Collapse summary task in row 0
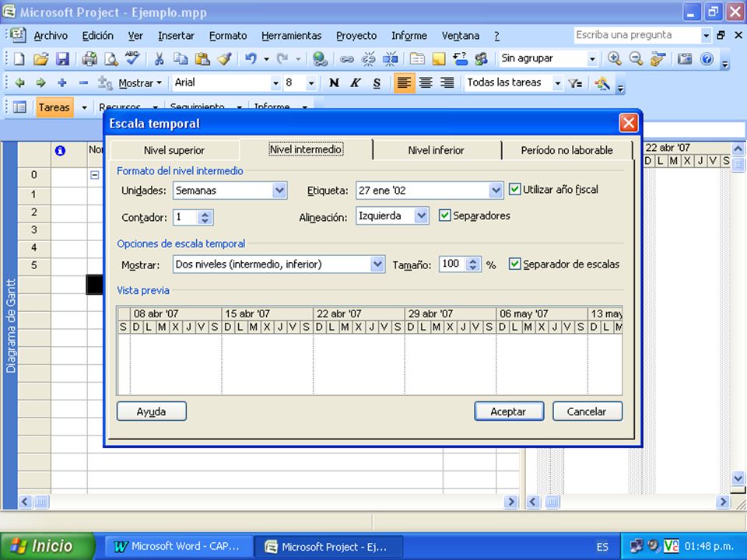Screen dimensions: 747x560 tap(95, 175)
